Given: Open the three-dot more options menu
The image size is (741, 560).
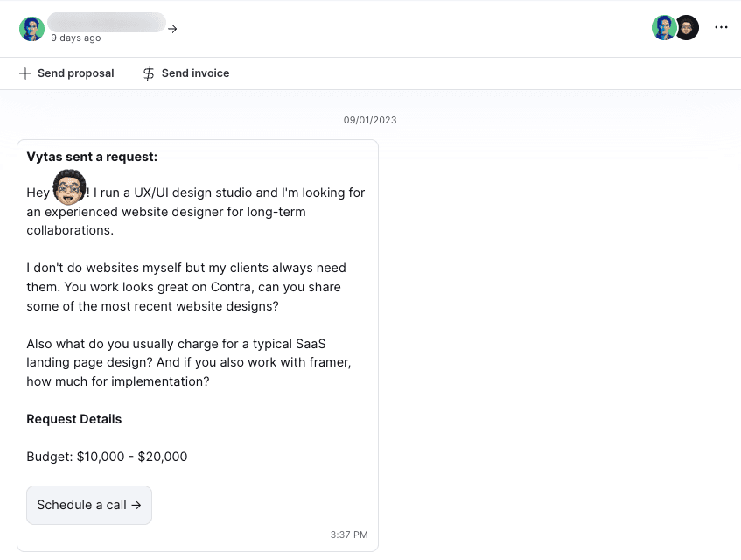Looking at the screenshot, I should point(721,27).
